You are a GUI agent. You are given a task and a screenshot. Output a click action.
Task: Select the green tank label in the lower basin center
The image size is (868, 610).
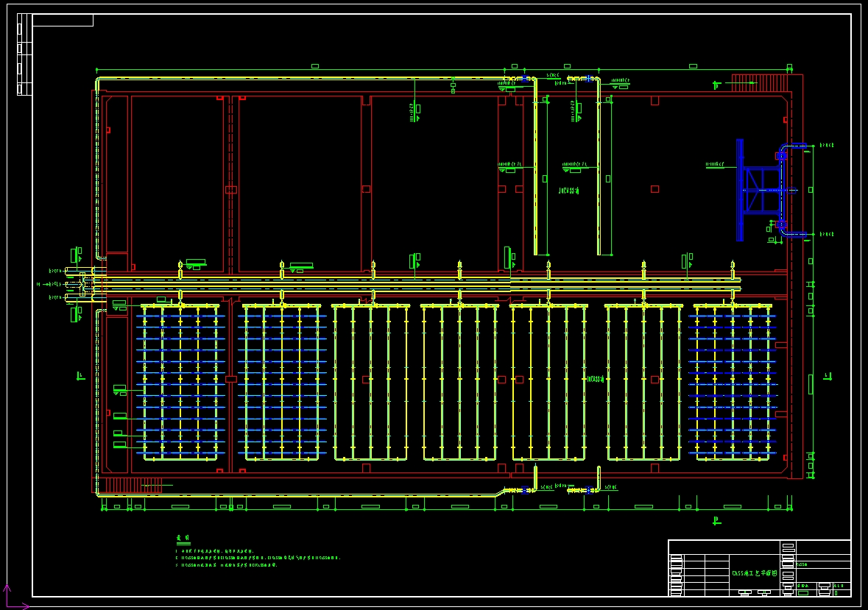click(595, 380)
